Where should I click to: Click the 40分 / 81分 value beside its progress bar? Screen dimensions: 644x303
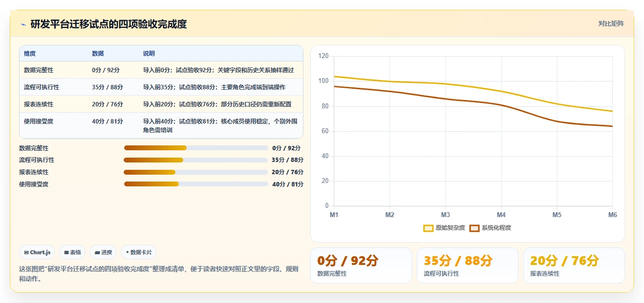point(288,184)
